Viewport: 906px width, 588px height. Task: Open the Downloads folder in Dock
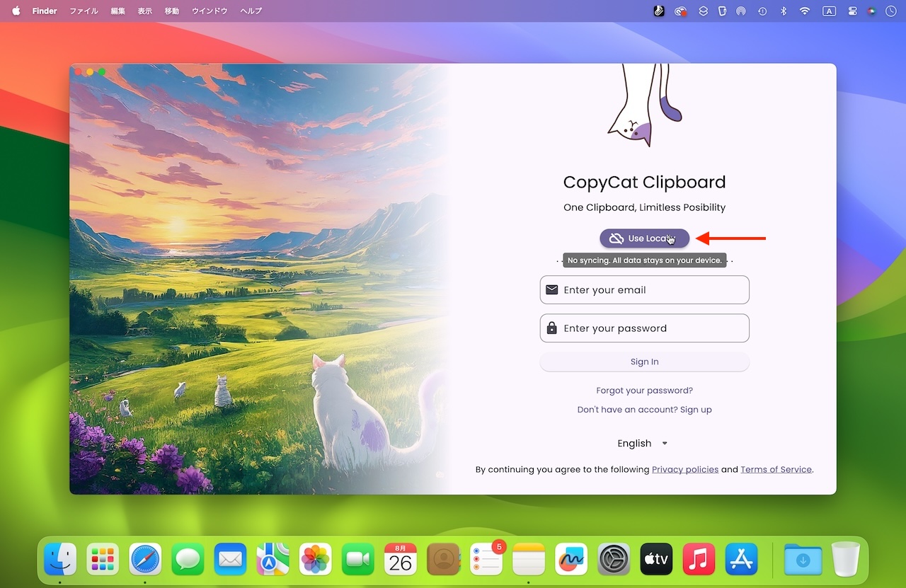pyautogui.click(x=803, y=560)
